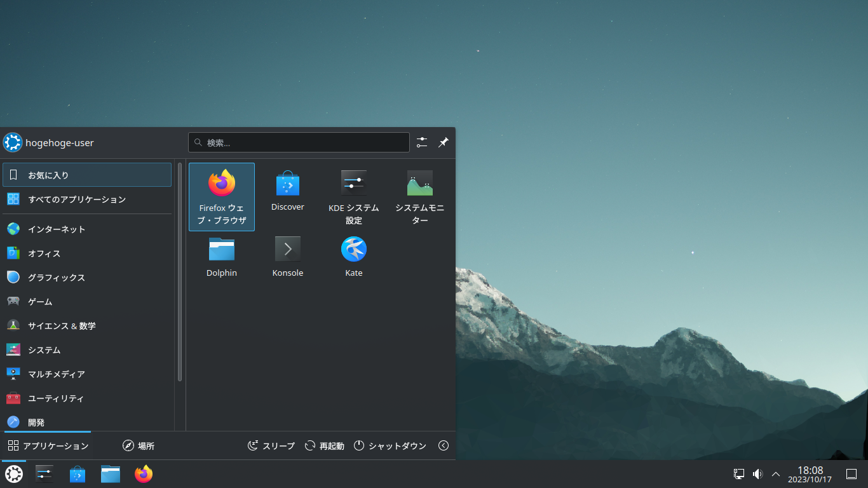Launch Firefox web browser from favorites grid
This screenshot has height=488, width=868.
(x=222, y=197)
